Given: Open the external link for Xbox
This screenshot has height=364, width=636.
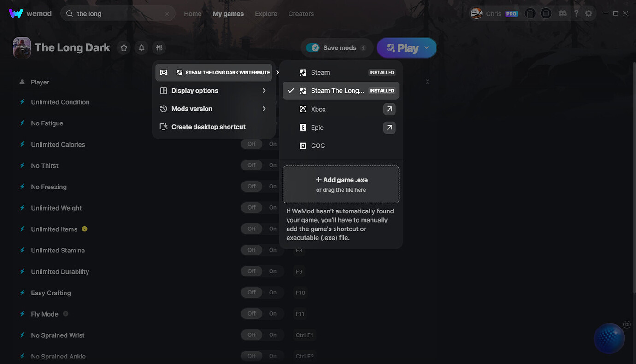Looking at the screenshot, I should click(389, 109).
